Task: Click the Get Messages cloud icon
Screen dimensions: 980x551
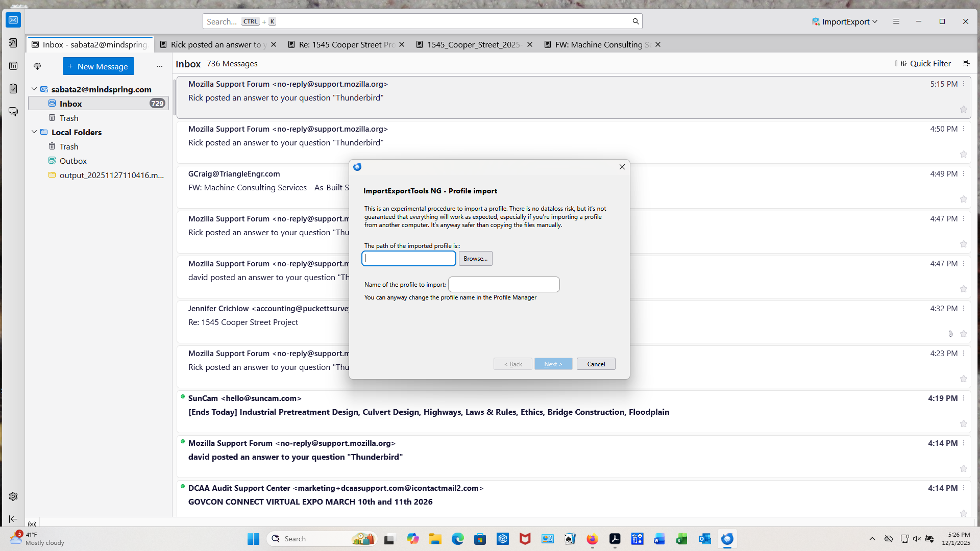Action: point(37,66)
